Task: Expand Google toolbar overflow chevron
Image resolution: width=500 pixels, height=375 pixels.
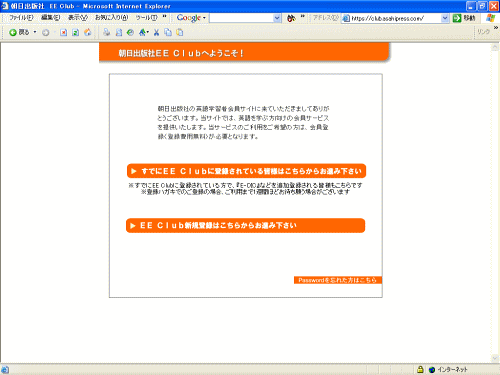Action: coord(303,16)
